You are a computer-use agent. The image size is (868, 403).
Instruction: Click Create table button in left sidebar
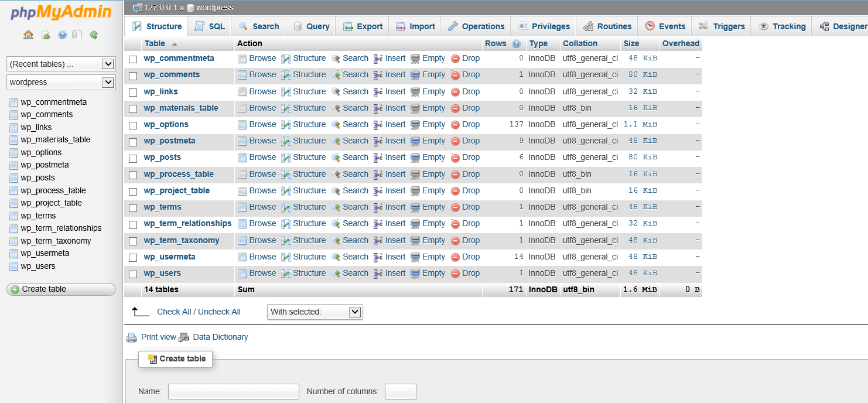tap(61, 289)
